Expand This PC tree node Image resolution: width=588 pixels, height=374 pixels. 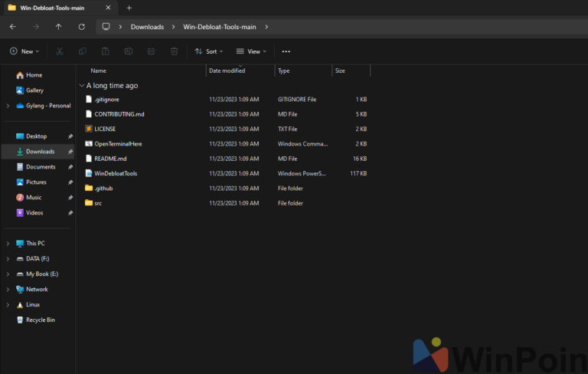(x=8, y=243)
